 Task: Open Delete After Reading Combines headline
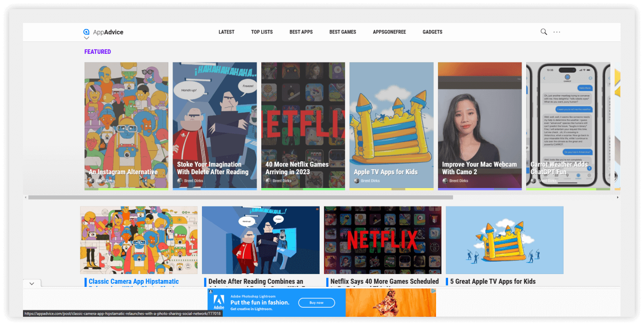click(x=256, y=282)
